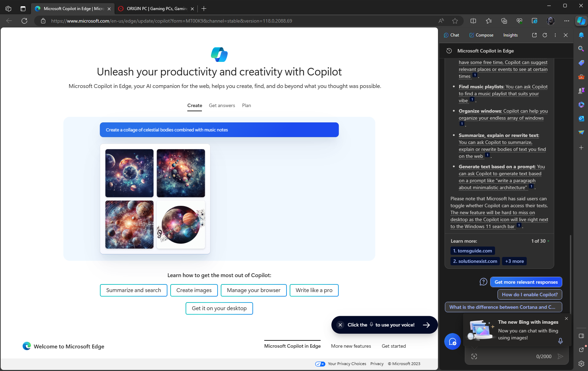Click How do I enable Copilot suggestion

(530, 295)
